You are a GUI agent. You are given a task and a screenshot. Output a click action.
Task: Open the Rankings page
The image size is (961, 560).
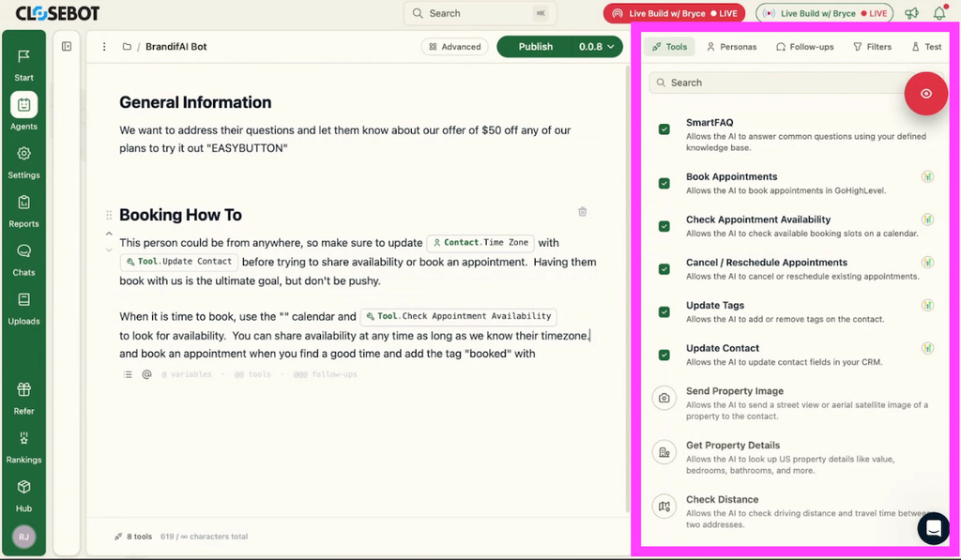tap(23, 447)
